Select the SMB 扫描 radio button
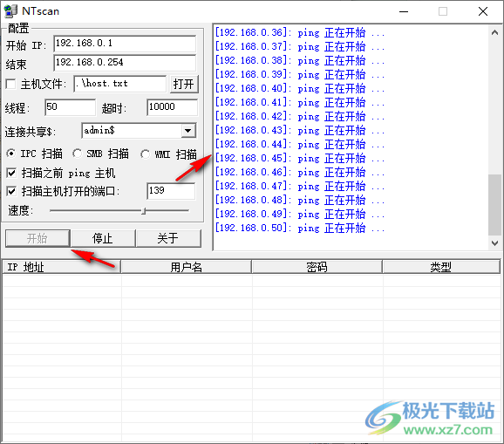The height and width of the screenshot is (444, 504). point(77,154)
